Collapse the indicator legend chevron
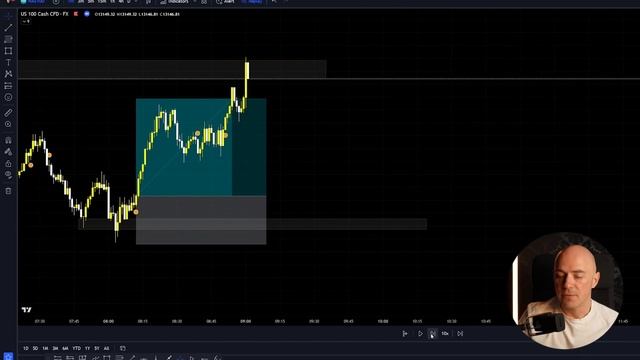 click(26, 21)
